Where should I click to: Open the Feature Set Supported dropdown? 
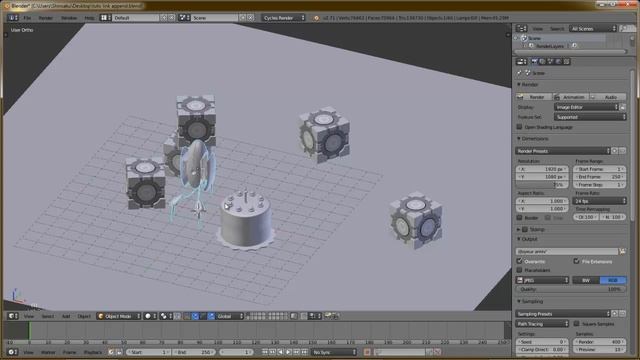tap(590, 117)
